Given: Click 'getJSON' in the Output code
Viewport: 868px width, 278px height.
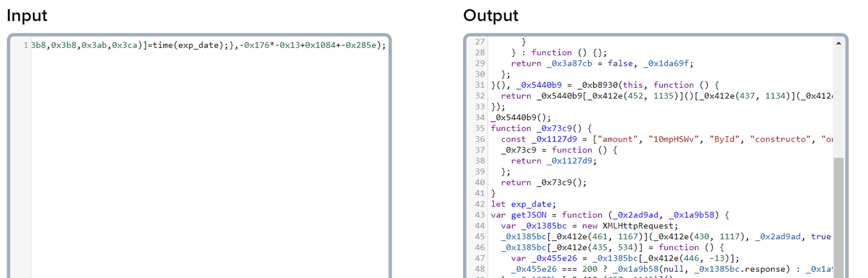Looking at the screenshot, I should tap(528, 215).
